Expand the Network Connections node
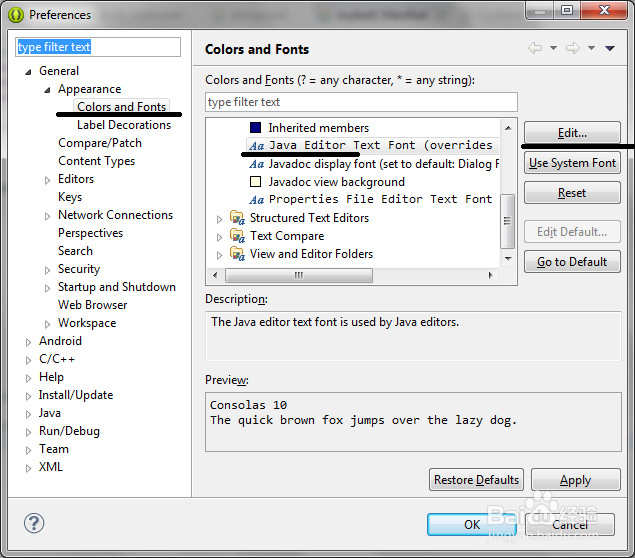 click(x=47, y=216)
